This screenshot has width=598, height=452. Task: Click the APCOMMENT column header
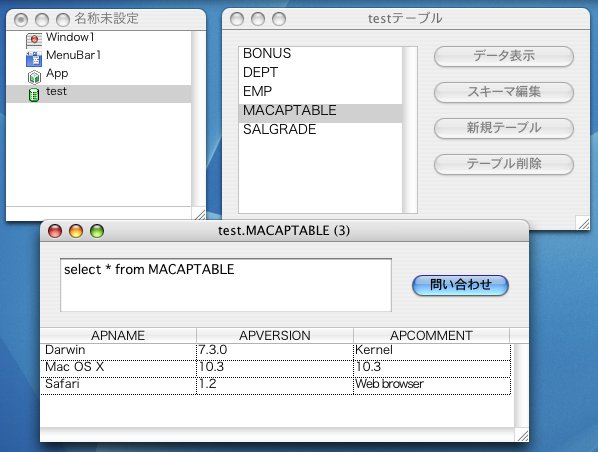pos(431,336)
